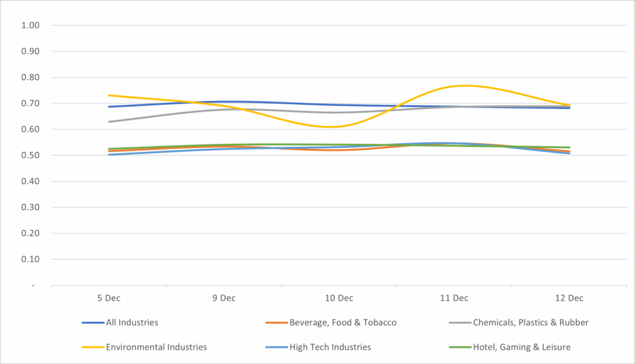Screen dimensions: 635x364
Task: Click the yellow swatch beside Environmental Industries
Action: pyautogui.click(x=92, y=347)
